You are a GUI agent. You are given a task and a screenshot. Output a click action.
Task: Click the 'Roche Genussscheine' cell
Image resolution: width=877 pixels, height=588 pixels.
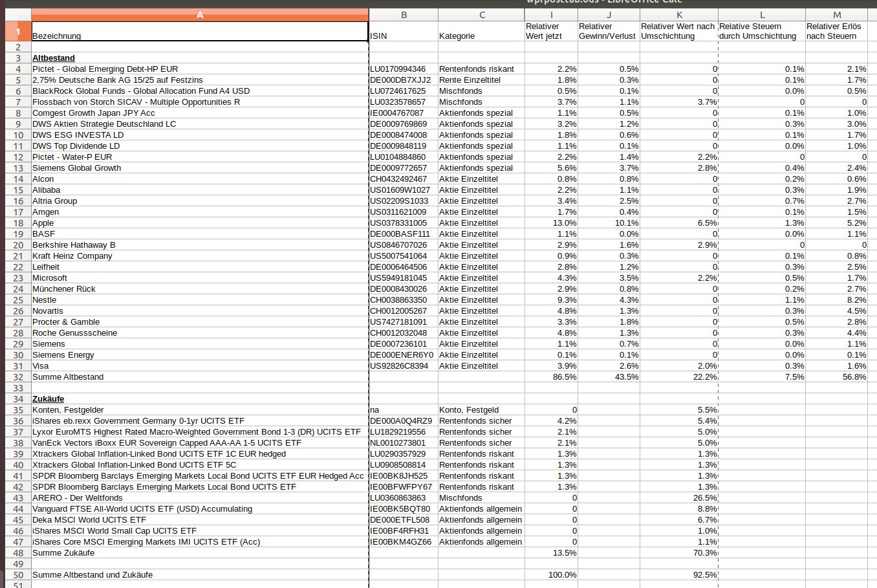200,333
